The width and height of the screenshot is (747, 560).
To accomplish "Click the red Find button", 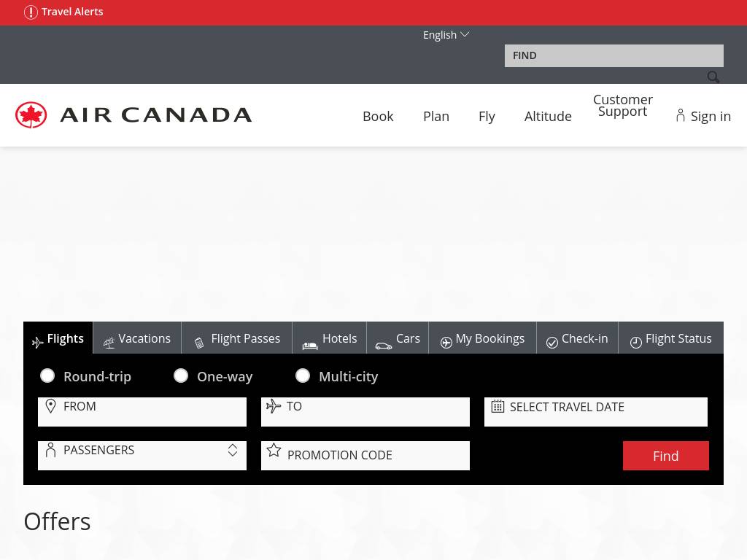I will (x=665, y=456).
